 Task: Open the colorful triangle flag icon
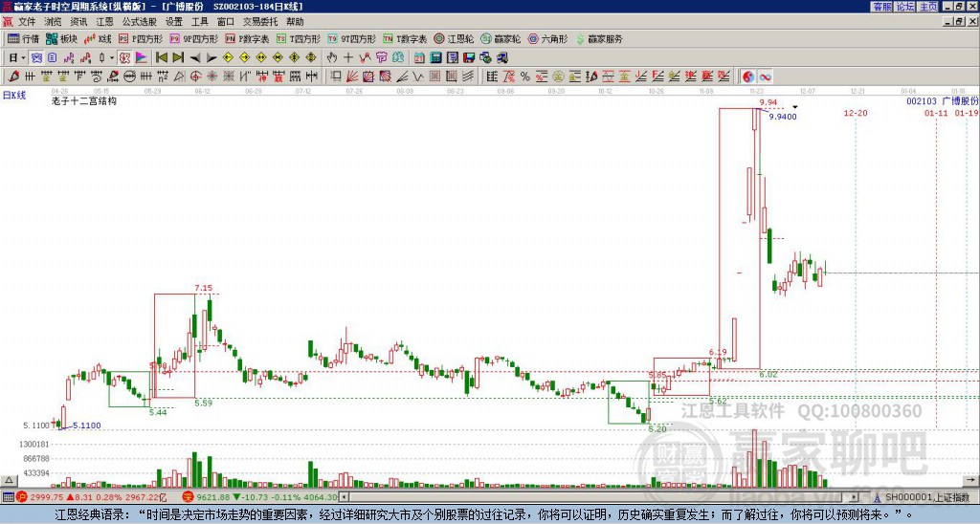pos(142,58)
